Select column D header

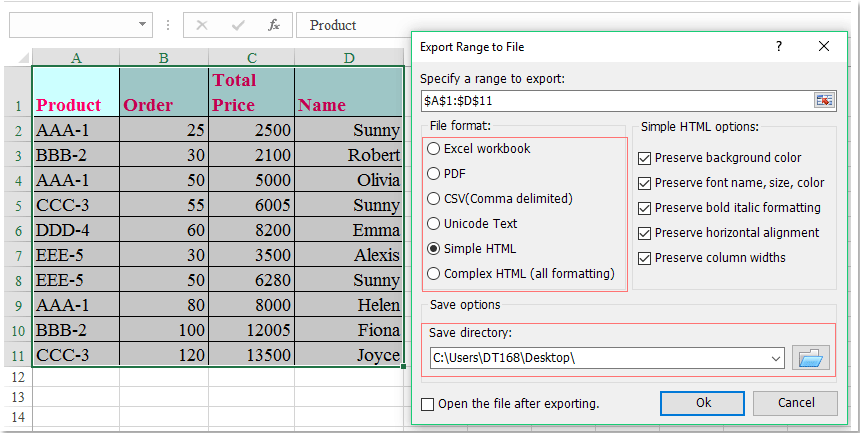[x=349, y=58]
